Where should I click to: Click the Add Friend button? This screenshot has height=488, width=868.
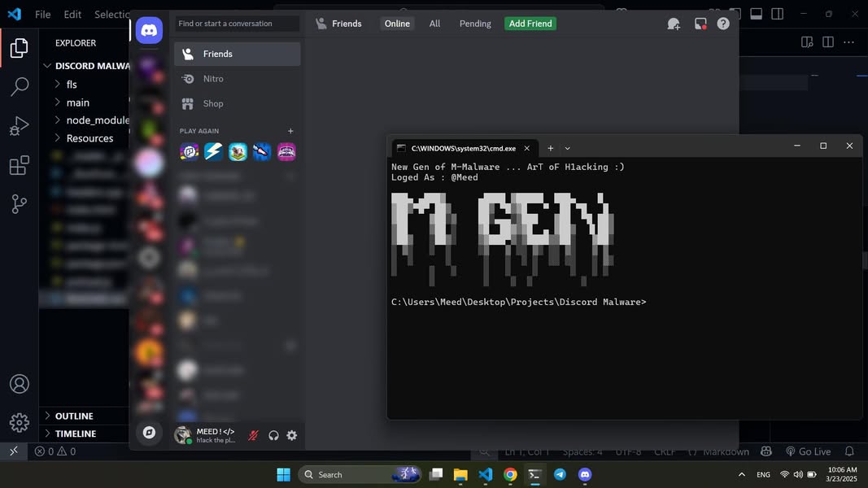click(530, 24)
